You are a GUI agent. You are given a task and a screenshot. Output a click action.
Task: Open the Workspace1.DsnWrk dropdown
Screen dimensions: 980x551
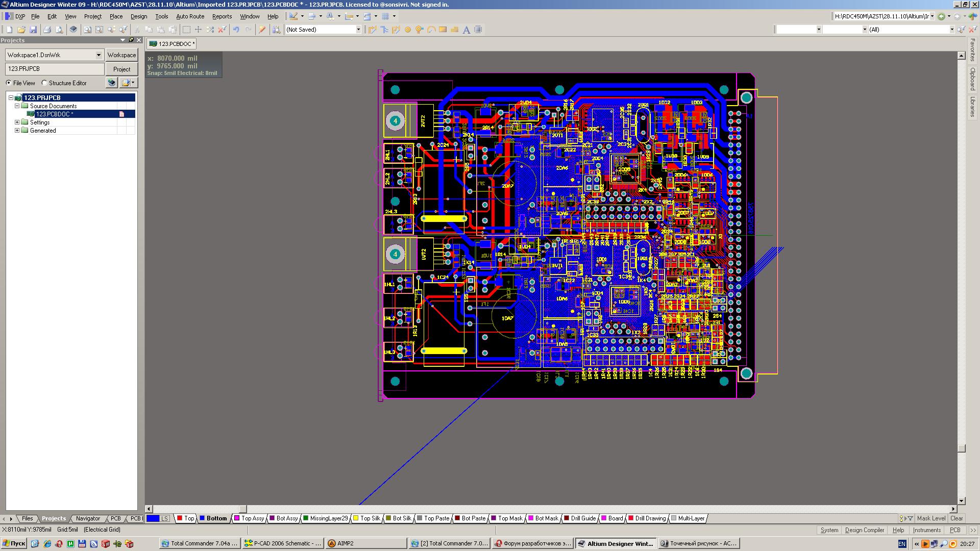coord(99,55)
